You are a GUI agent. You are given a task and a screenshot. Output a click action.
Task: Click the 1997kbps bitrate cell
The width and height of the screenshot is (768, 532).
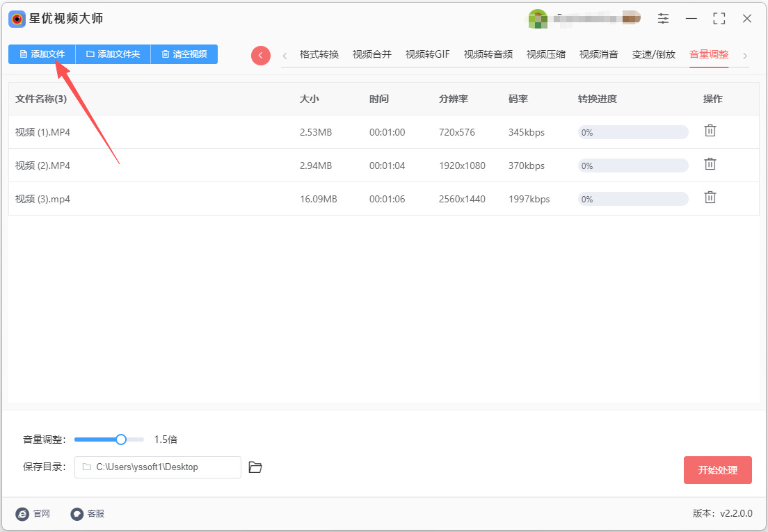[529, 199]
